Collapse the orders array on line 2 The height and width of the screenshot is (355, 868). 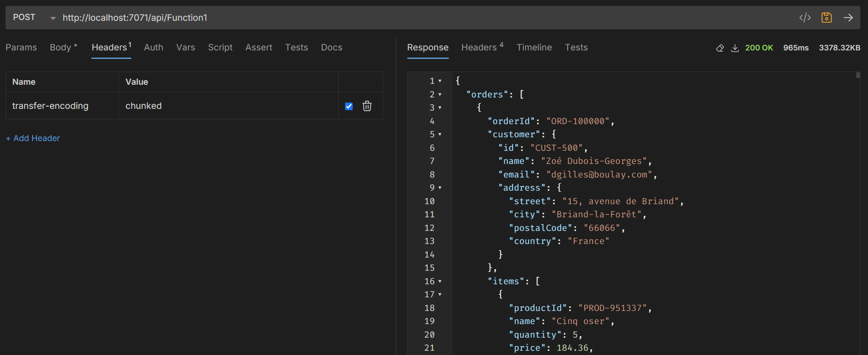440,94
